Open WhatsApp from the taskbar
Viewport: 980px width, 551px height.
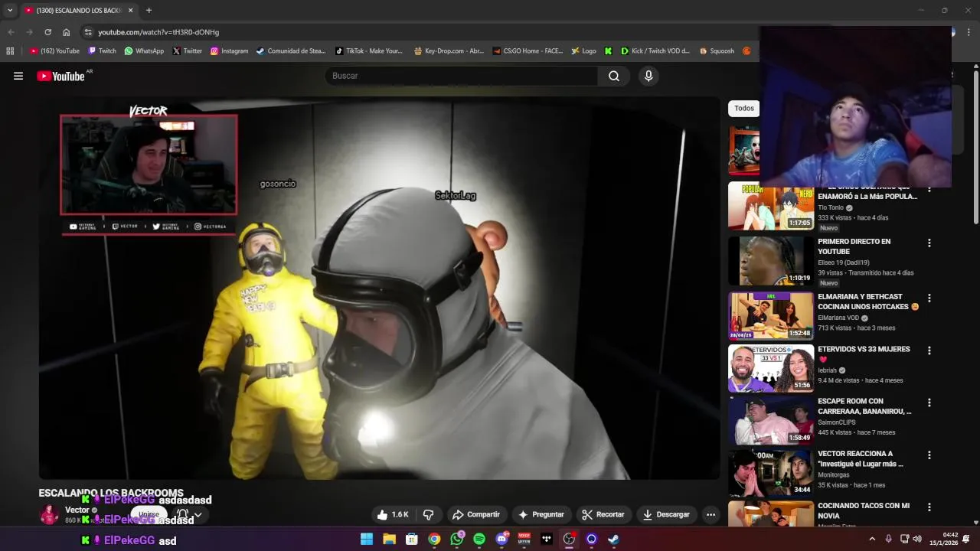coord(457,539)
